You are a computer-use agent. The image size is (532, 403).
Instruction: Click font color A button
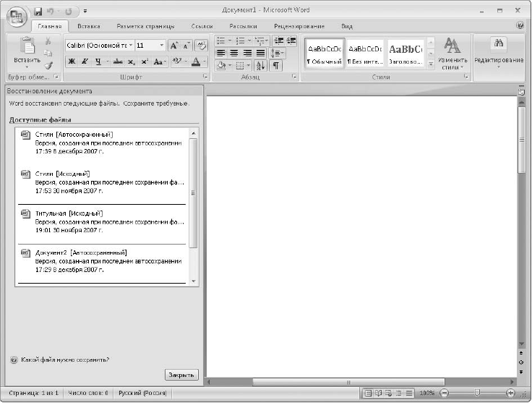click(x=196, y=61)
